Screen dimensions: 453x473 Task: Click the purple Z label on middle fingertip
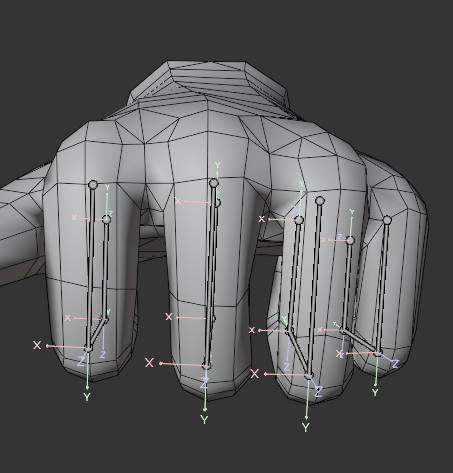204,384
